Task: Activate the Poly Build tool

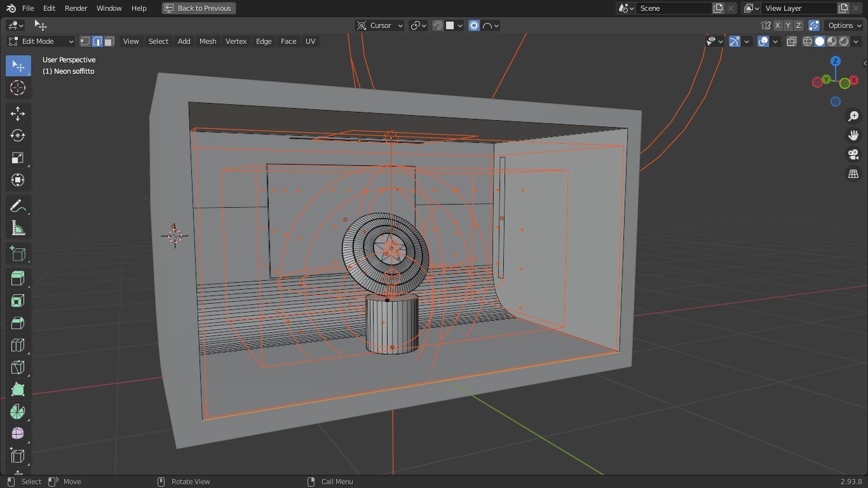Action: click(x=18, y=390)
